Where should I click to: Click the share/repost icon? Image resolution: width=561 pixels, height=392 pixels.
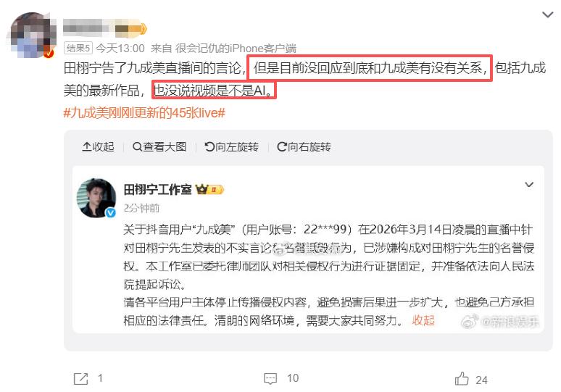[x=81, y=378]
